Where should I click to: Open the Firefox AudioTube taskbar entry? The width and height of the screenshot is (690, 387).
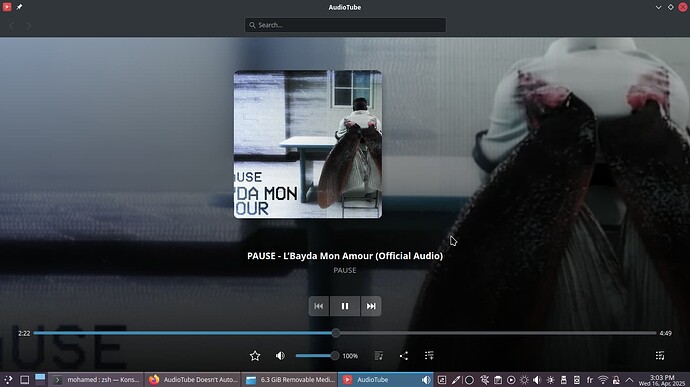click(193, 380)
